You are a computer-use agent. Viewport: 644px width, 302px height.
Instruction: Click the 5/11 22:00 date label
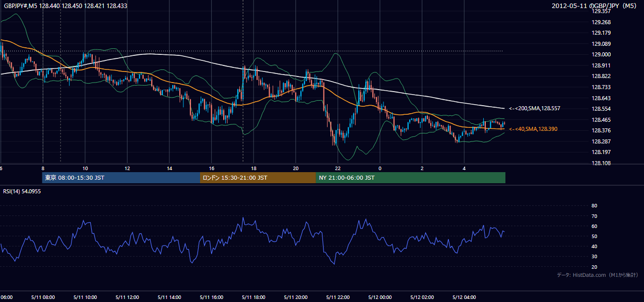tap(338, 297)
